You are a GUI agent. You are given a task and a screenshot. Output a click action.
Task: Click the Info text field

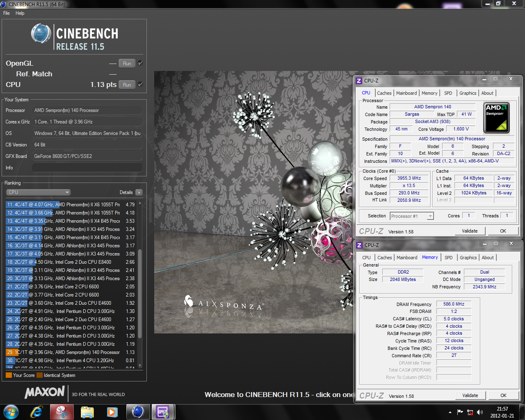[x=87, y=168]
